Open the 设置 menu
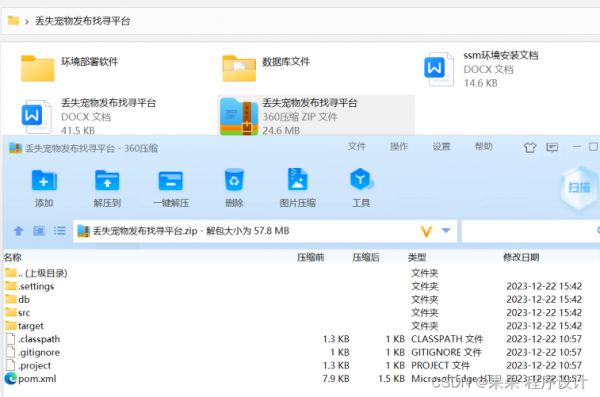600x397 pixels. coord(441,146)
